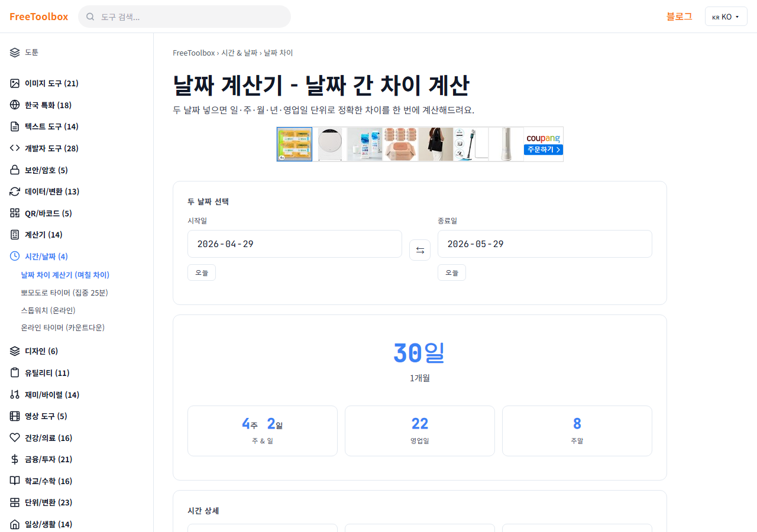
Task: Swap start and end dates with arrows icon
Action: click(420, 250)
